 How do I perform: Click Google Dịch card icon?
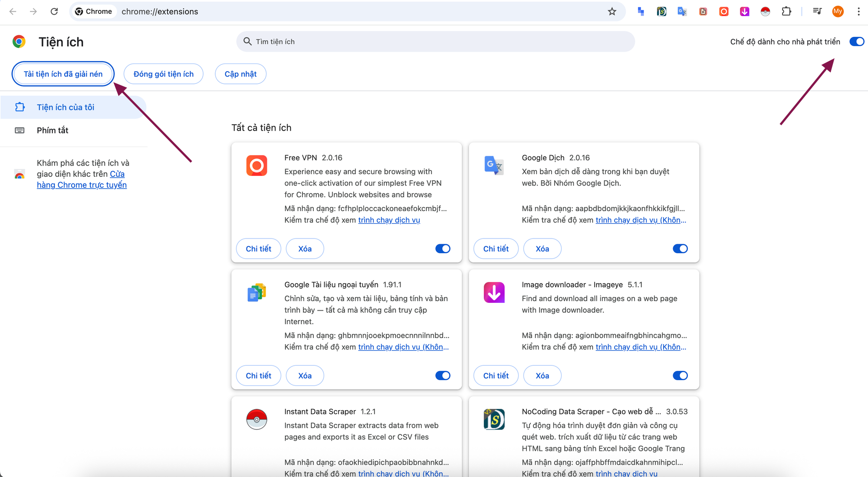point(494,166)
